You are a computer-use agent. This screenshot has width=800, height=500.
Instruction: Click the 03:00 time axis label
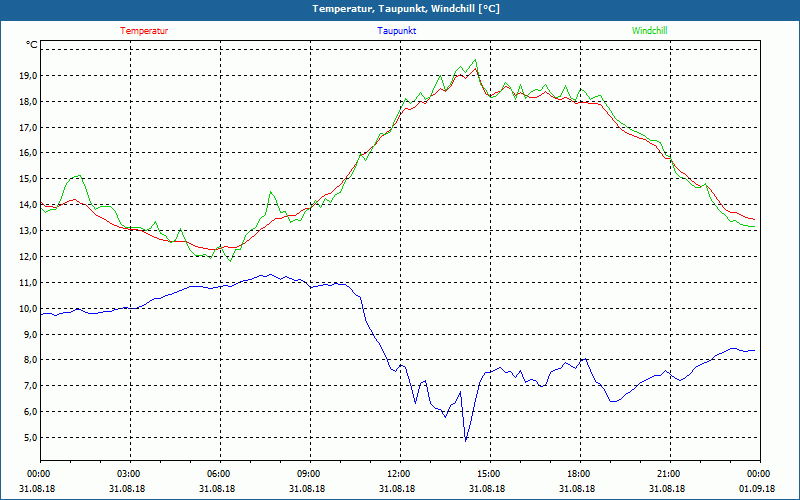tap(130, 474)
